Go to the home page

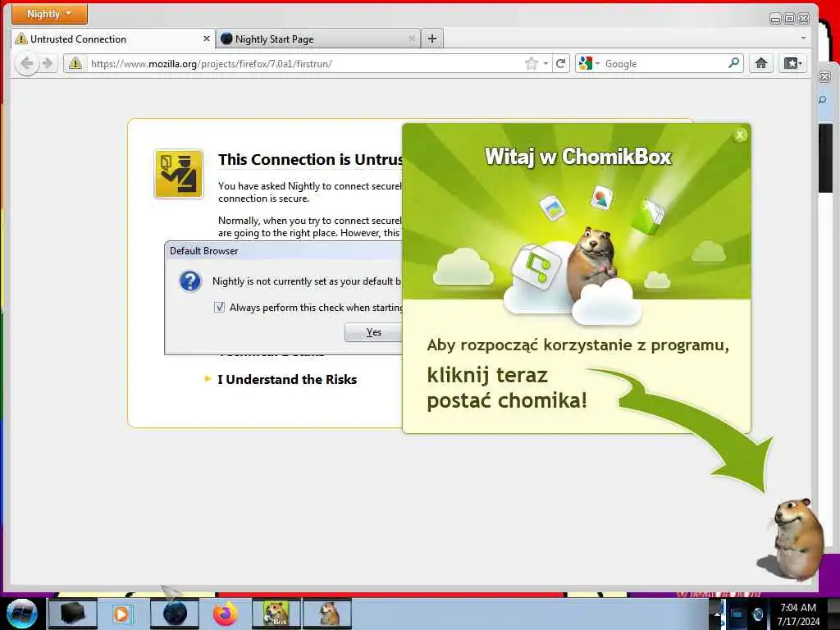[x=760, y=64]
